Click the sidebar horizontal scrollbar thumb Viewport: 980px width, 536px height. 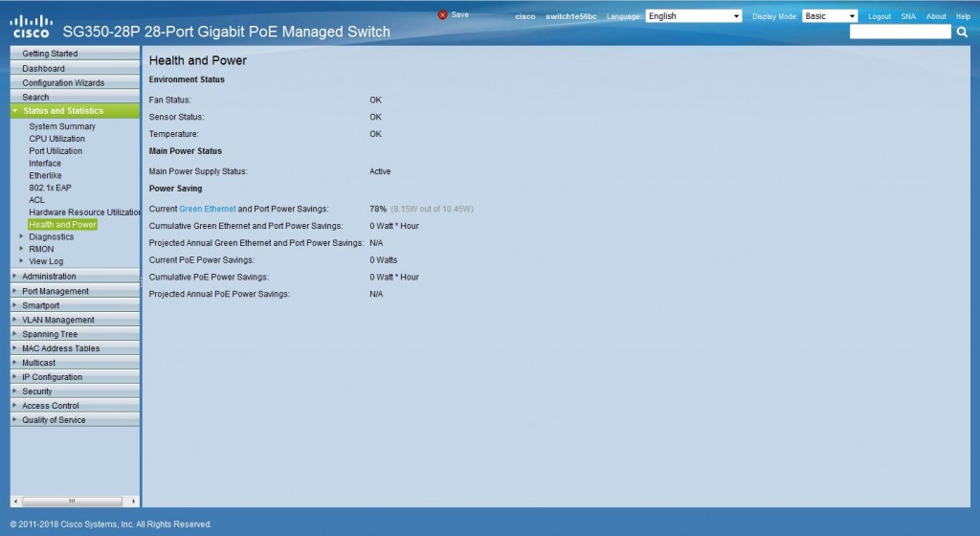[72, 502]
